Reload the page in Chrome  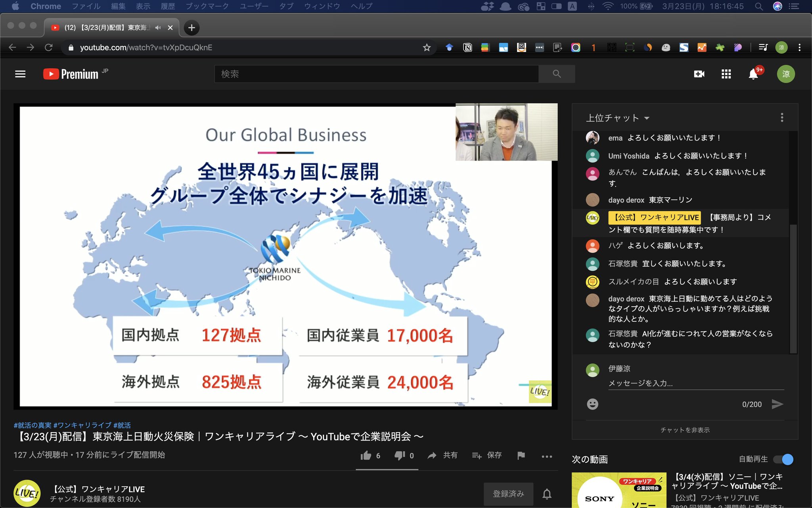coord(49,48)
